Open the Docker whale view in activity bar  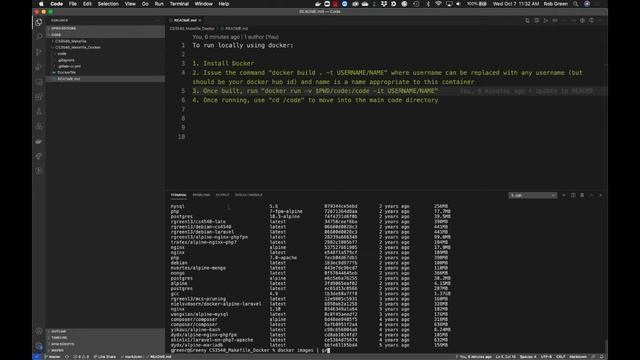39,141
